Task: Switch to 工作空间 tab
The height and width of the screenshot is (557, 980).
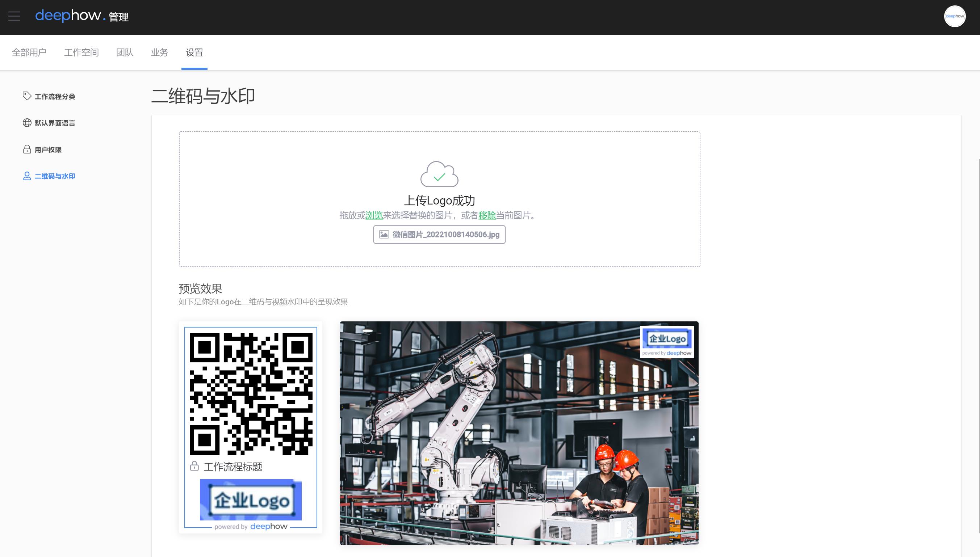Action: tap(81, 52)
